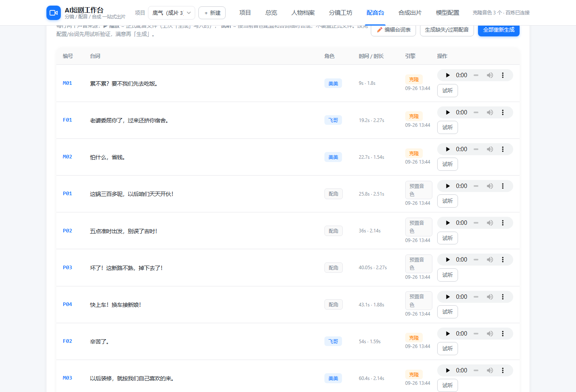Open more options for F02 audio player

(x=503, y=334)
